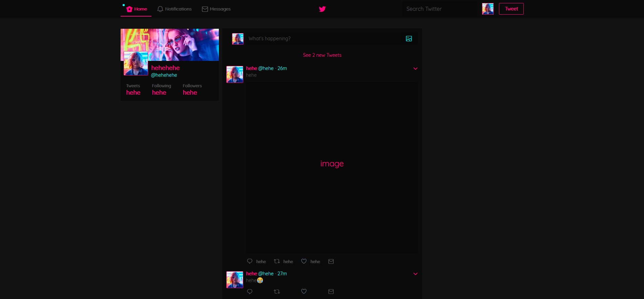Click the avatar on the 26m tweet
The height and width of the screenshot is (299, 644).
[235, 74]
